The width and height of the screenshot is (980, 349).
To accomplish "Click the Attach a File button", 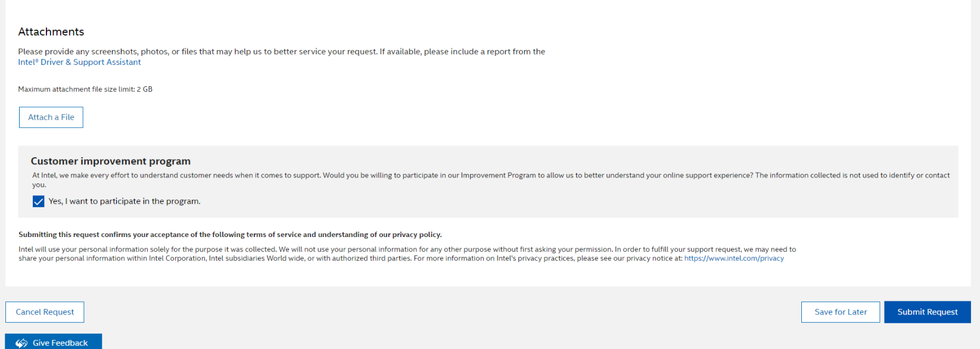I will tap(51, 117).
